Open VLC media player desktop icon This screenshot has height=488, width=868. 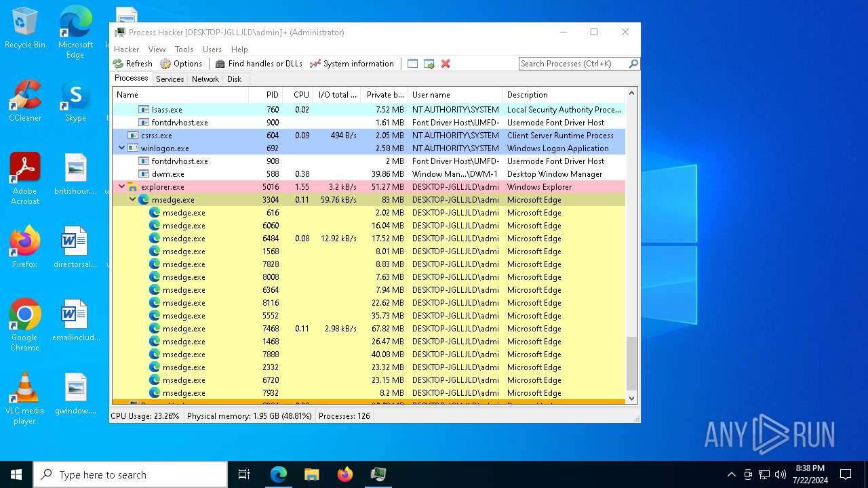pyautogui.click(x=24, y=399)
